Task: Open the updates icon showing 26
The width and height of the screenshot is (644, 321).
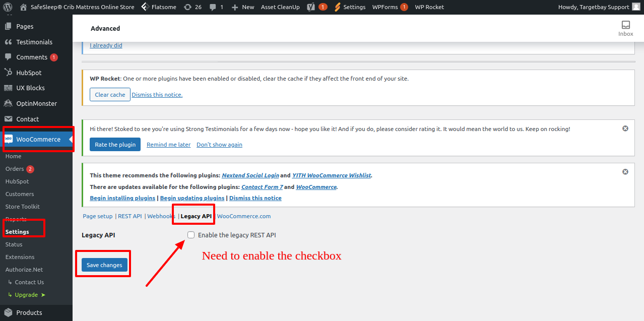Action: coord(187,7)
